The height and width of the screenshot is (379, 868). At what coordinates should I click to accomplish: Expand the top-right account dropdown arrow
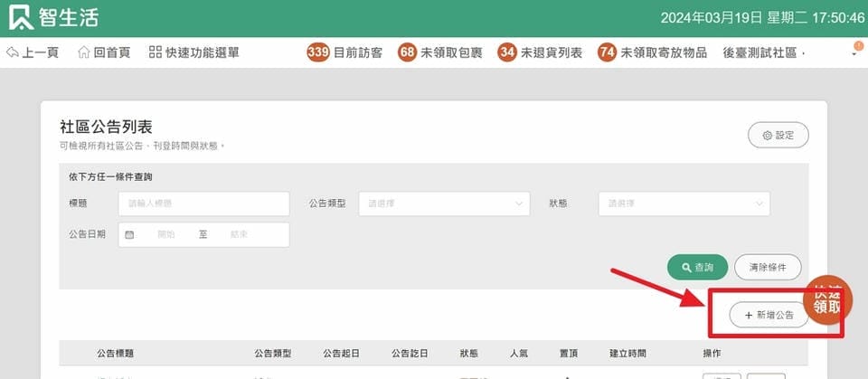(x=854, y=55)
